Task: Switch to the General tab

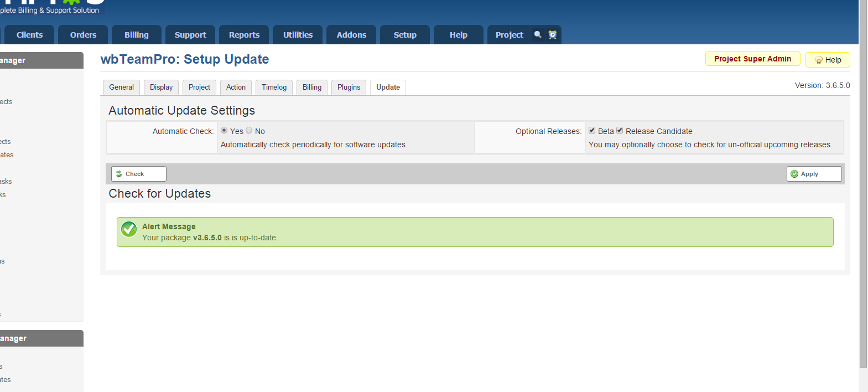Action: click(x=121, y=87)
